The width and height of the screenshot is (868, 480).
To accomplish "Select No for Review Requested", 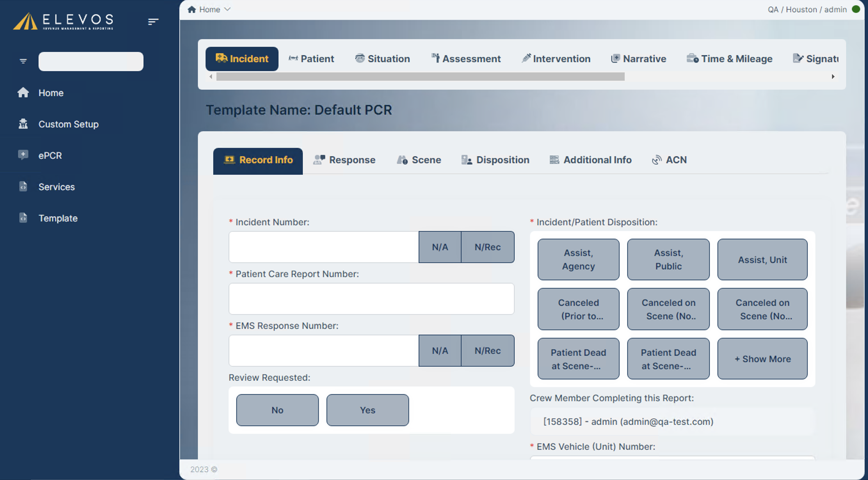I will click(277, 410).
